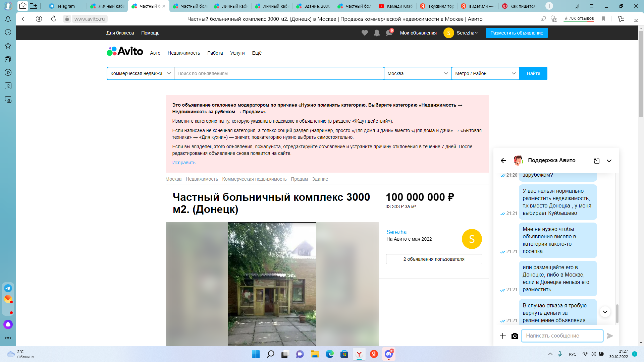Open the browser notifications bell in sidebar
The width and height of the screenshot is (644, 362).
(8, 19)
